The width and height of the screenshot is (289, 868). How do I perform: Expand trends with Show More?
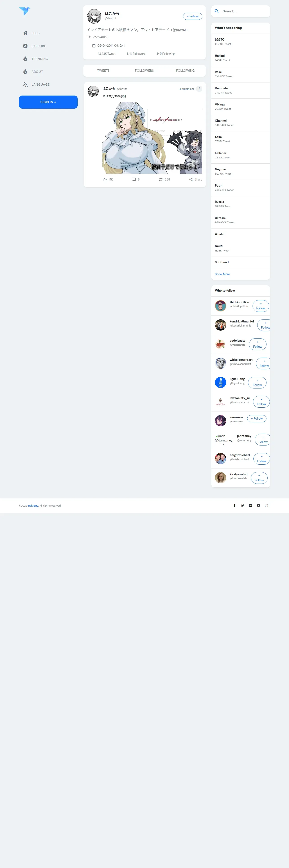coord(222,274)
